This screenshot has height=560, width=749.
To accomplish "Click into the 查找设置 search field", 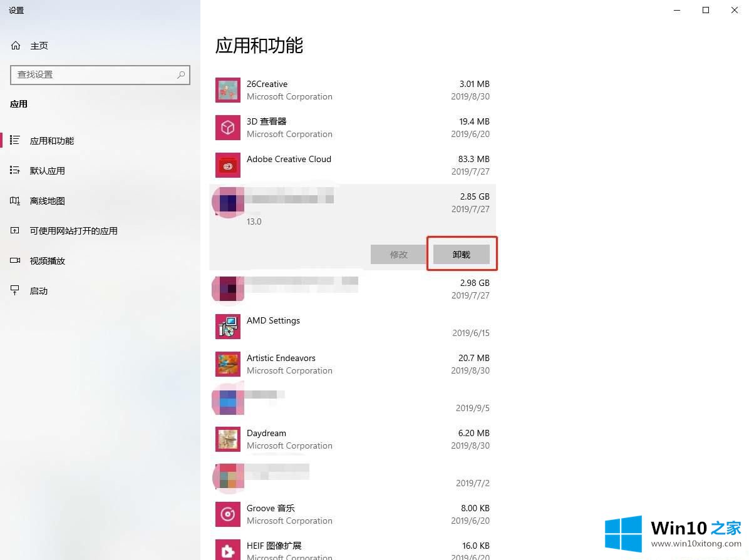I will (x=100, y=75).
